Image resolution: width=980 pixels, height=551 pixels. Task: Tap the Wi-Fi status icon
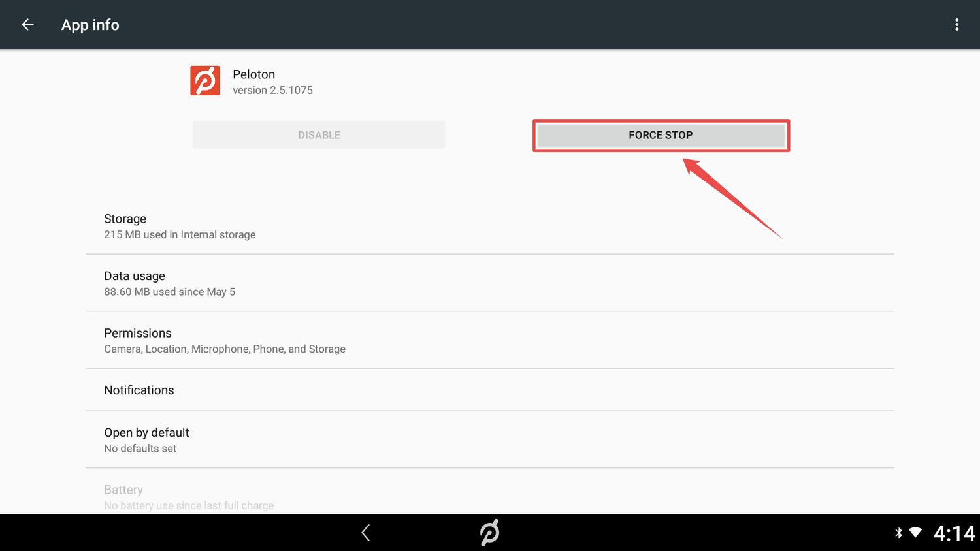coord(915,533)
